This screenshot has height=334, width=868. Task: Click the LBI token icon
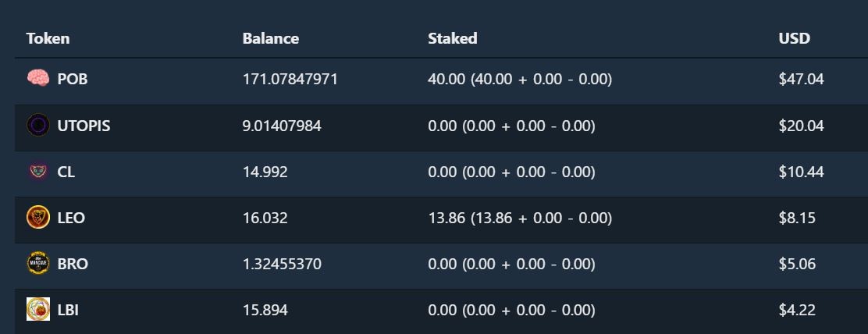[38, 309]
